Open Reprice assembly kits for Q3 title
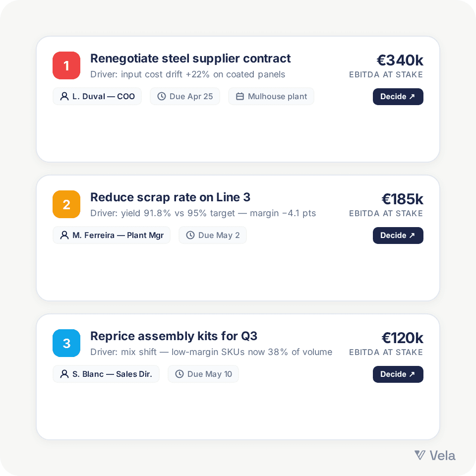 click(174, 336)
